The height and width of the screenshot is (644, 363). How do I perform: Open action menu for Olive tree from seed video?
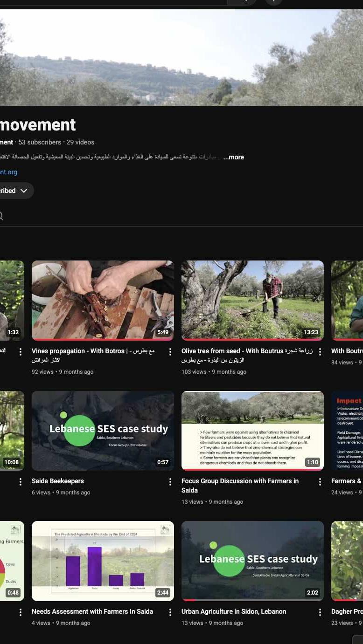point(320,352)
